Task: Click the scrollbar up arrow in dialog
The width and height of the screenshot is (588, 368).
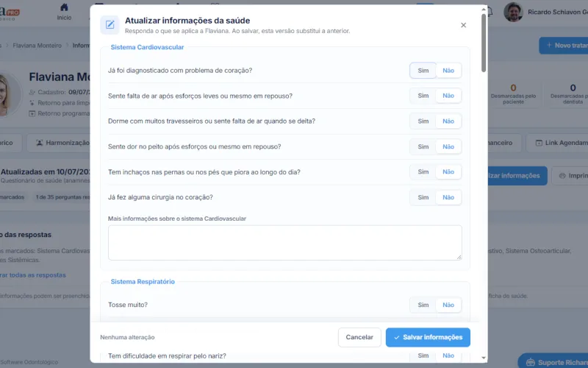Action: tap(484, 9)
